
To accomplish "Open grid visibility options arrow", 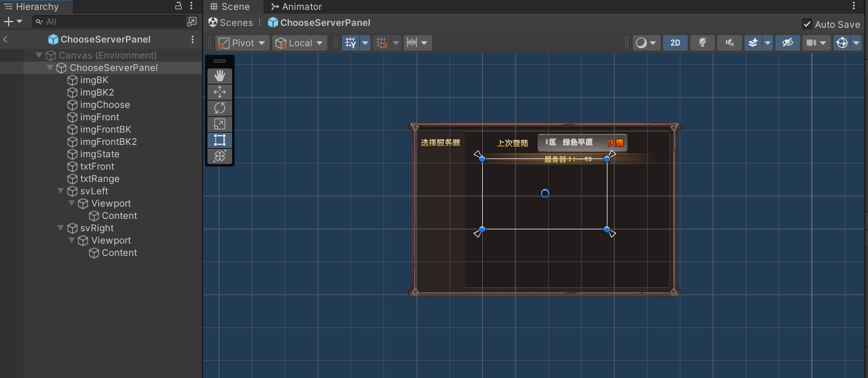I will point(365,43).
